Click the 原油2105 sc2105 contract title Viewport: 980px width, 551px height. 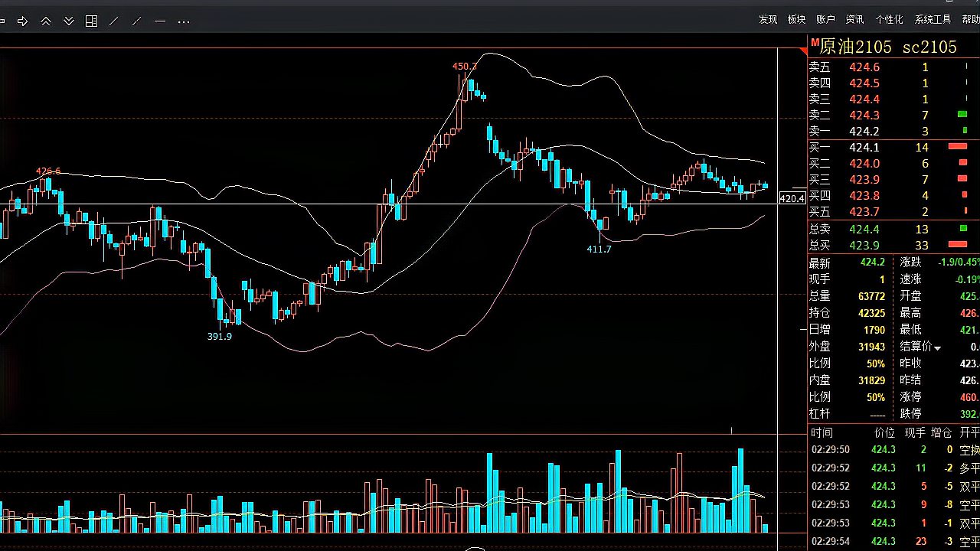[888, 47]
